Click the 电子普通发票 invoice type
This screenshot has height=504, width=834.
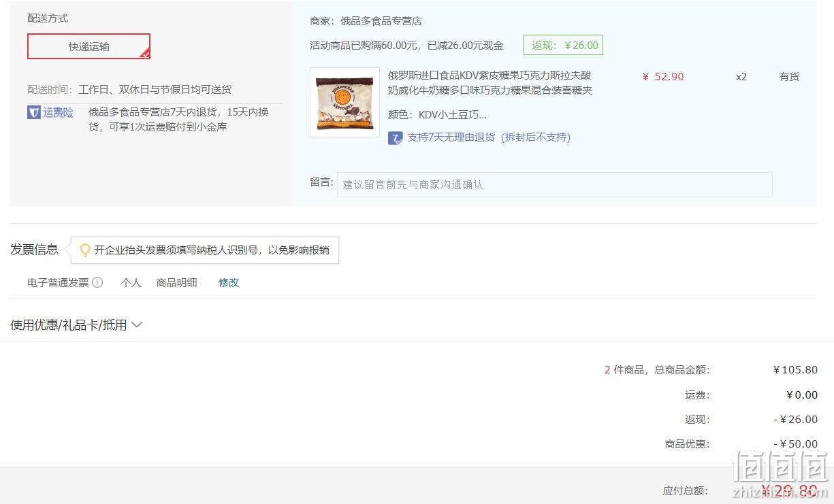(58, 282)
